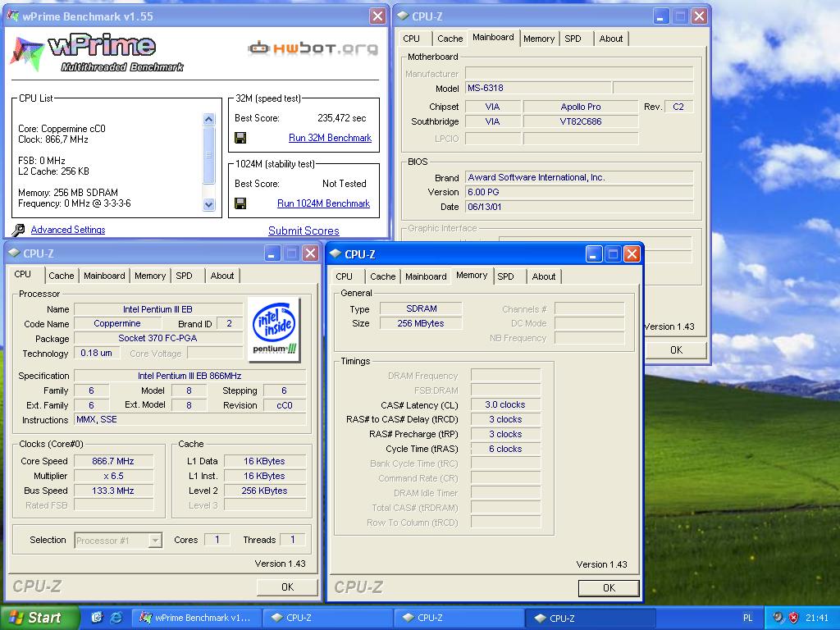This screenshot has width=840, height=630.
Task: Click the memory Size 256 MBytes field
Action: tap(421, 323)
